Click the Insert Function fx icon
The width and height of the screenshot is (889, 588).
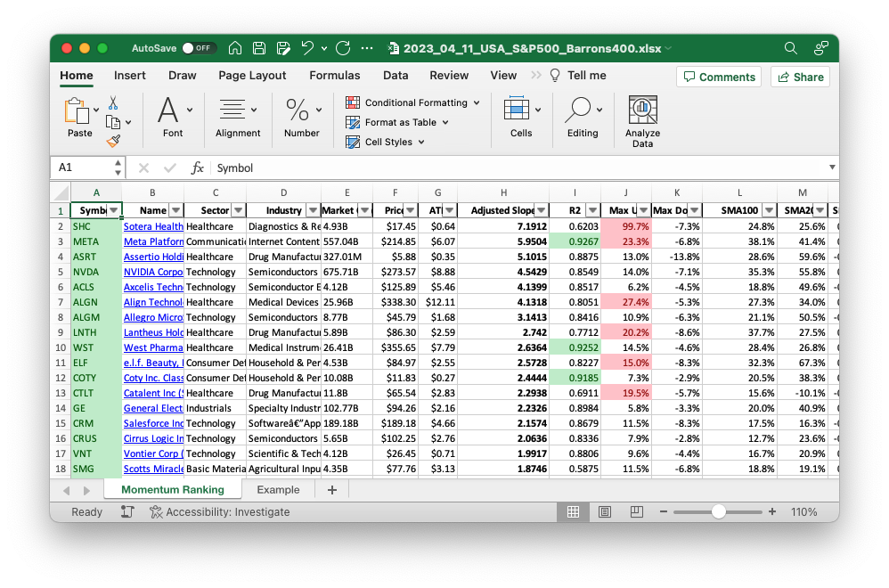pyautogui.click(x=198, y=167)
